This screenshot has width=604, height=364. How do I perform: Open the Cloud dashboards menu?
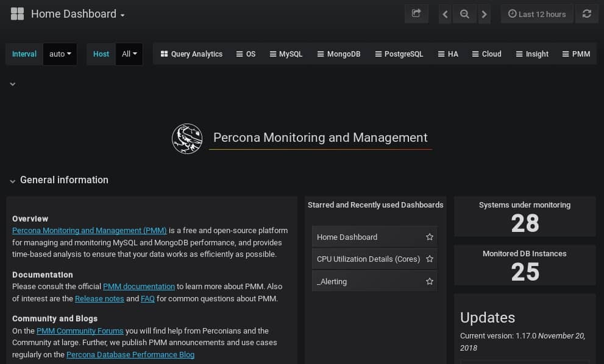point(486,54)
